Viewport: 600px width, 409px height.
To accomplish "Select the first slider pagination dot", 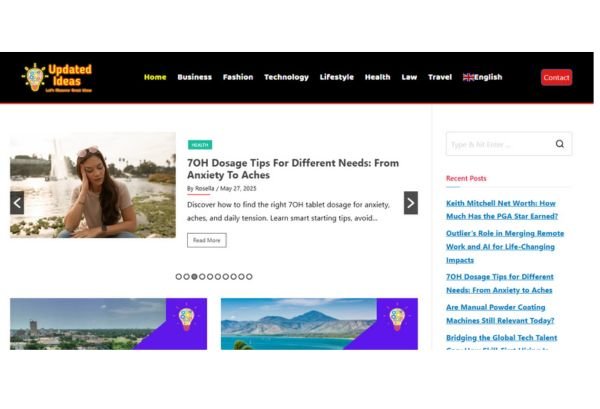I will tap(179, 276).
